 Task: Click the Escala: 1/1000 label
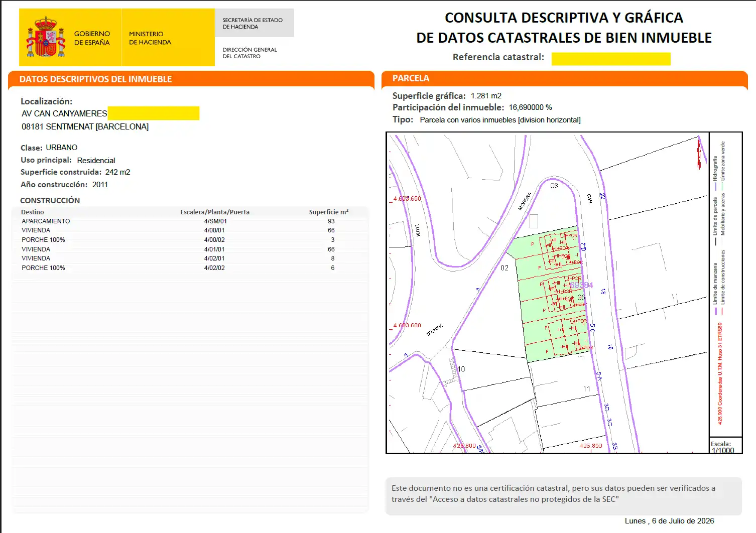[722, 447]
